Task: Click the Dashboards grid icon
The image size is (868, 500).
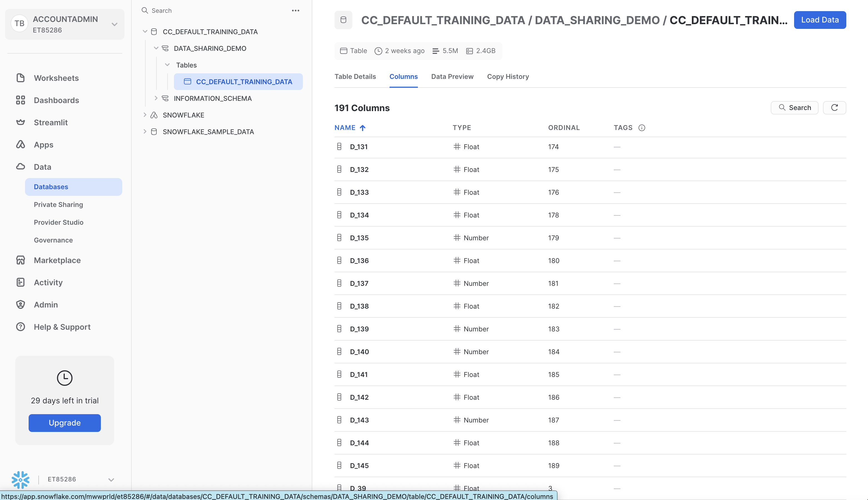Action: pyautogui.click(x=21, y=100)
